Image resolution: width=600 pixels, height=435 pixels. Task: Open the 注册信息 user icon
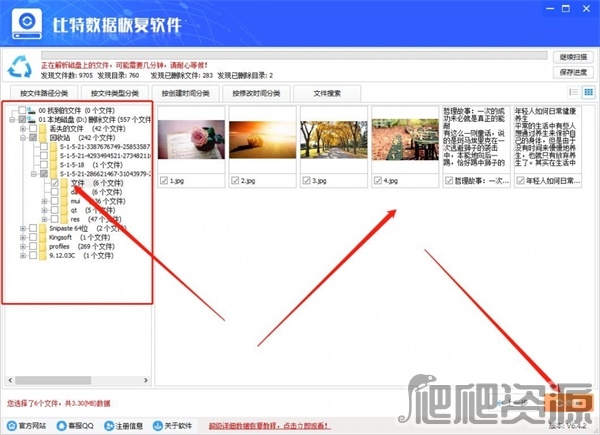(109, 425)
